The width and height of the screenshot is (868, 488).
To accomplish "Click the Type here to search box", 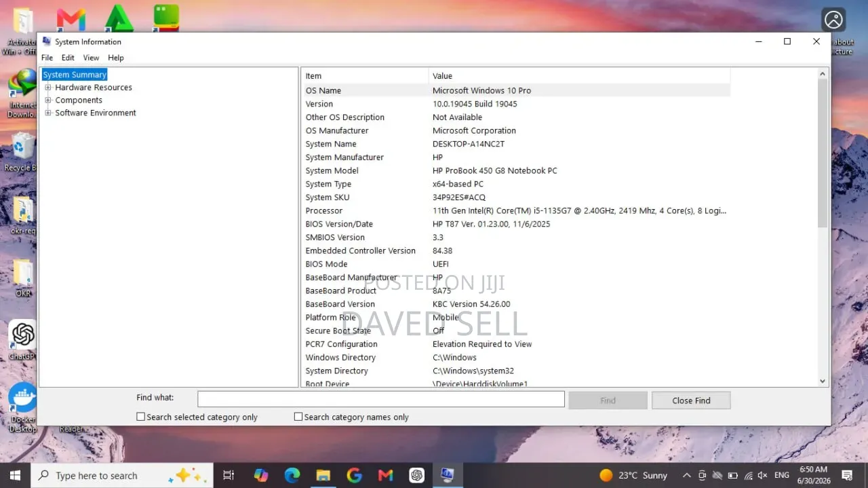I will [122, 475].
